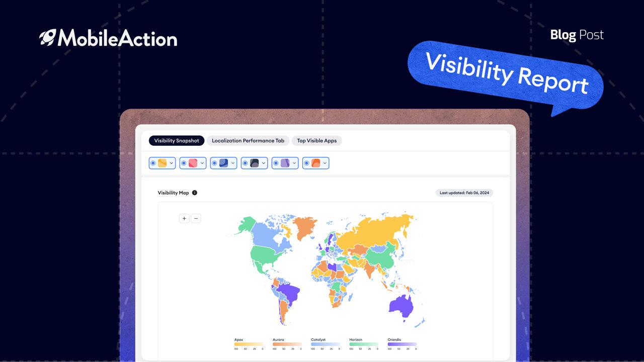Click the Aurora legend label
Screen dimensions: 644x362
(x=278, y=340)
